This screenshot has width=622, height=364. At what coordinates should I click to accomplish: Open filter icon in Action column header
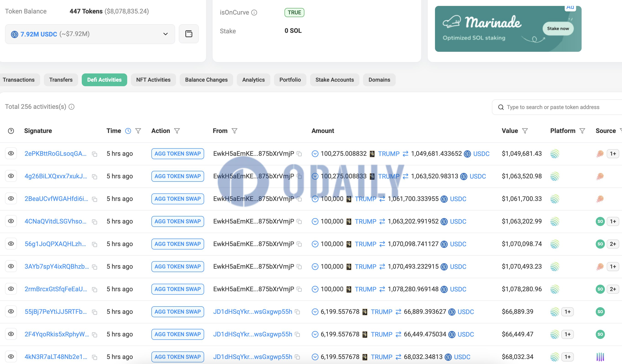coord(177,131)
